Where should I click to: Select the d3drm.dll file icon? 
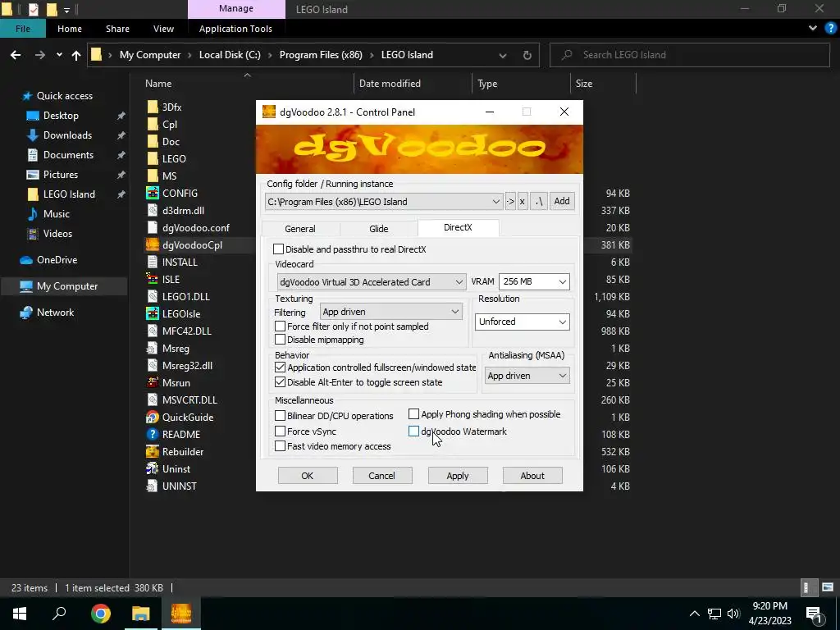point(153,211)
